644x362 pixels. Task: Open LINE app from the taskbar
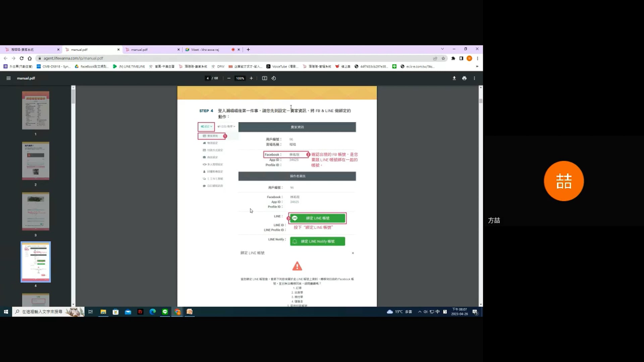pos(165,312)
